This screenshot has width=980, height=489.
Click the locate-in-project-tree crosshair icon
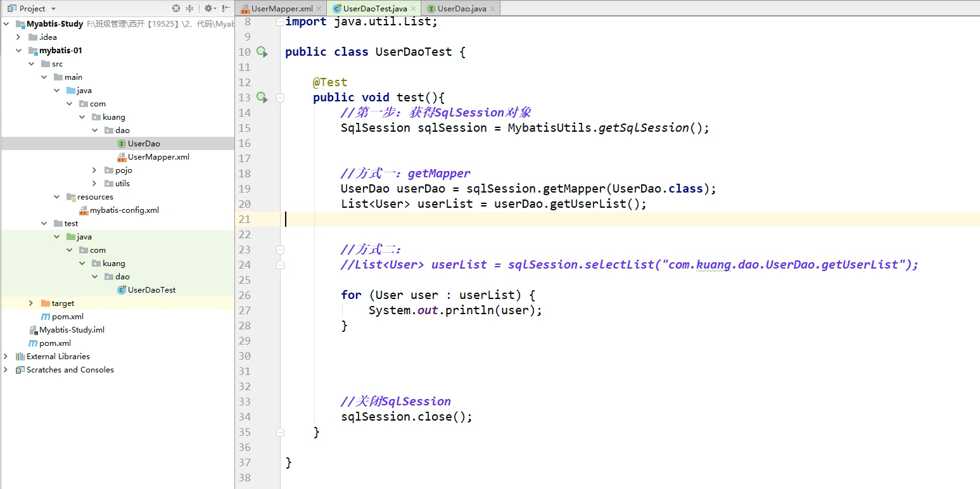(x=176, y=8)
